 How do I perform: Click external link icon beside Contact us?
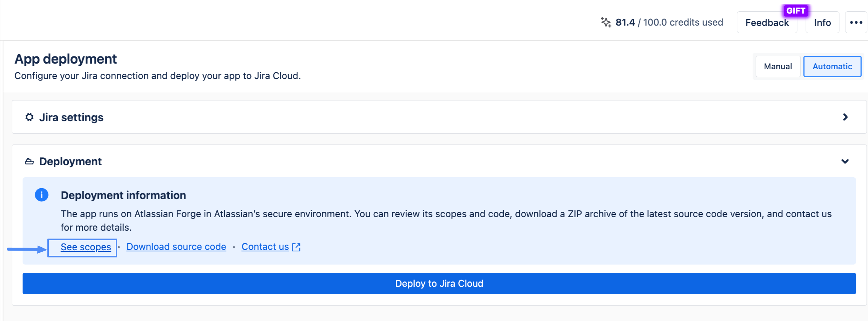(x=296, y=247)
